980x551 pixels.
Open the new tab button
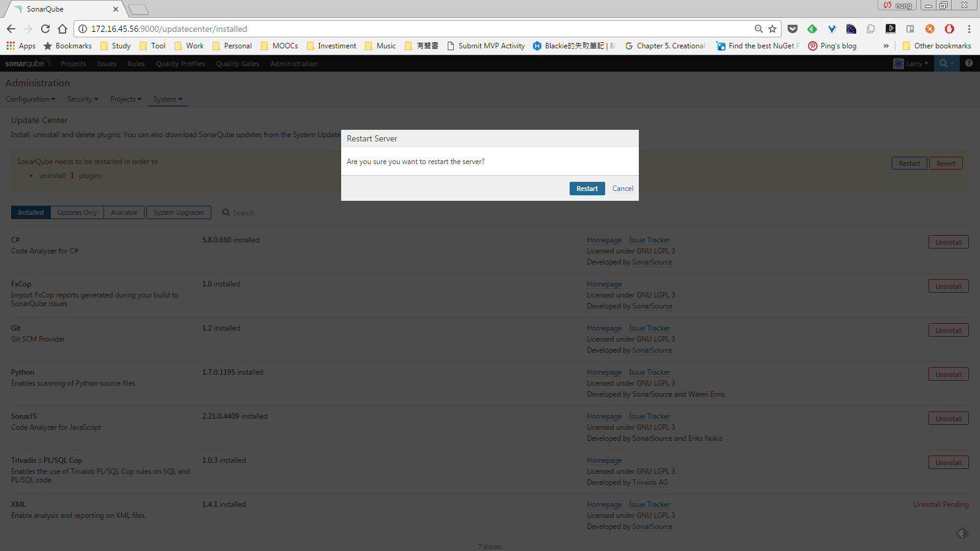pyautogui.click(x=138, y=9)
